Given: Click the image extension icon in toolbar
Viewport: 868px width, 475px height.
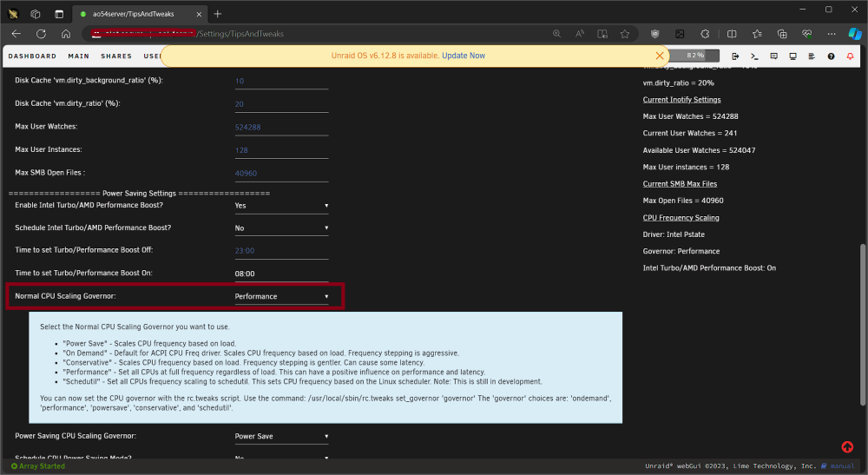Looking at the screenshot, I should tap(680, 34).
